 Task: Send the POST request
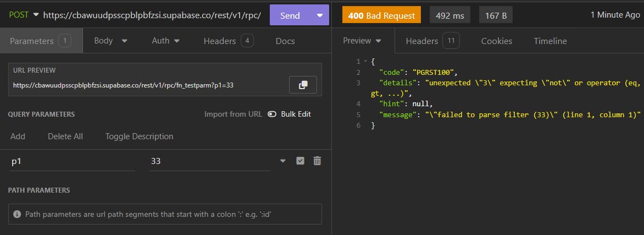coord(290,15)
